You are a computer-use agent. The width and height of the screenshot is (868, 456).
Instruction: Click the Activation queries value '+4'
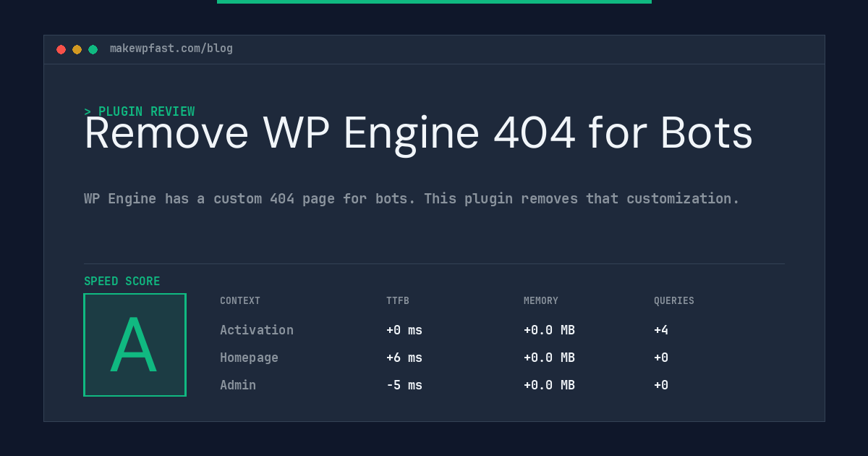coord(661,330)
